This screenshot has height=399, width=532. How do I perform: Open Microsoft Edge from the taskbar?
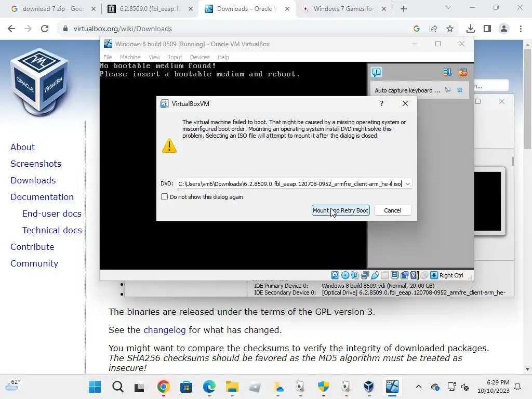tap(209, 387)
